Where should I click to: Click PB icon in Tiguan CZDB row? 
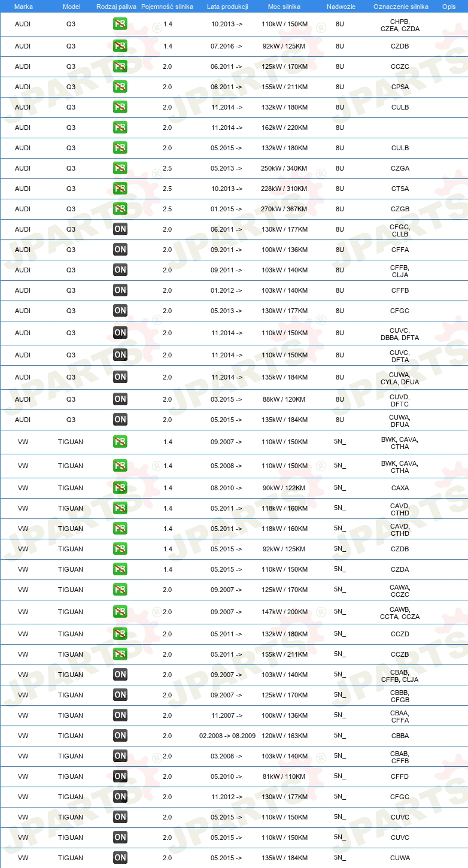[x=120, y=549]
